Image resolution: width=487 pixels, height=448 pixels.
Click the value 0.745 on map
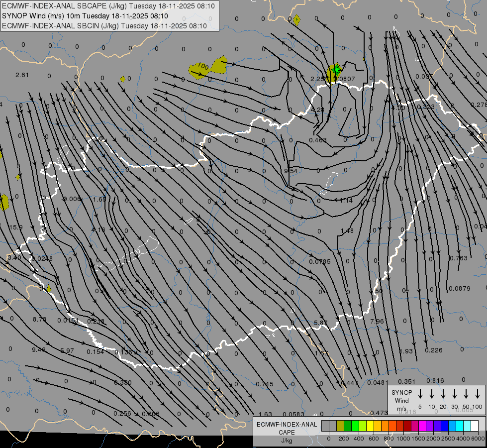[265, 384]
